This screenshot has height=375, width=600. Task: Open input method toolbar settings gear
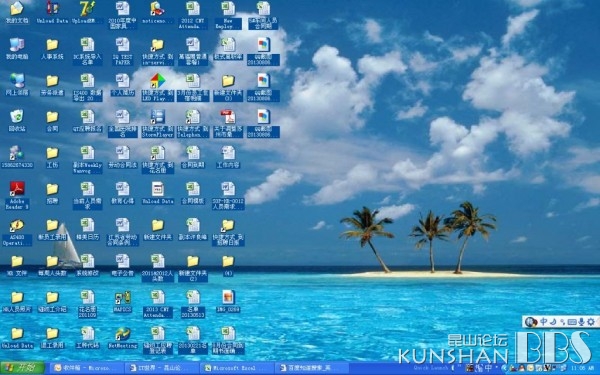click(x=591, y=322)
